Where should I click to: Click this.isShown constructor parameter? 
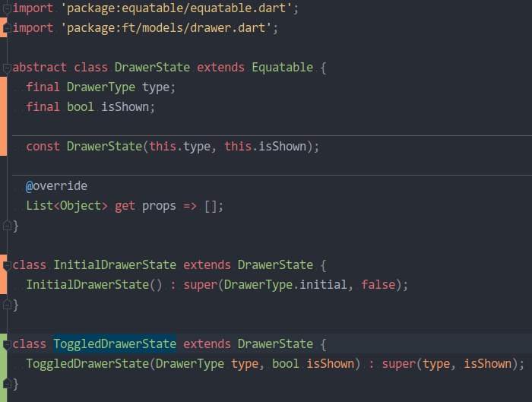click(265, 146)
